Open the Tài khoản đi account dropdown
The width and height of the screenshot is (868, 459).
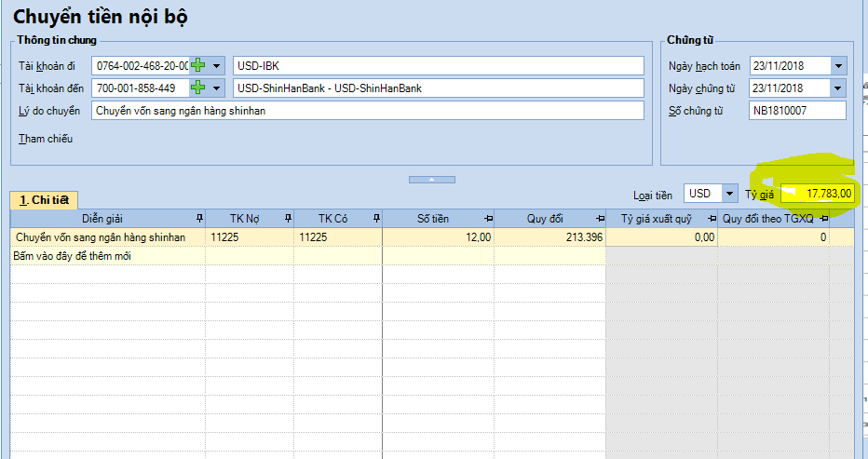(x=217, y=66)
